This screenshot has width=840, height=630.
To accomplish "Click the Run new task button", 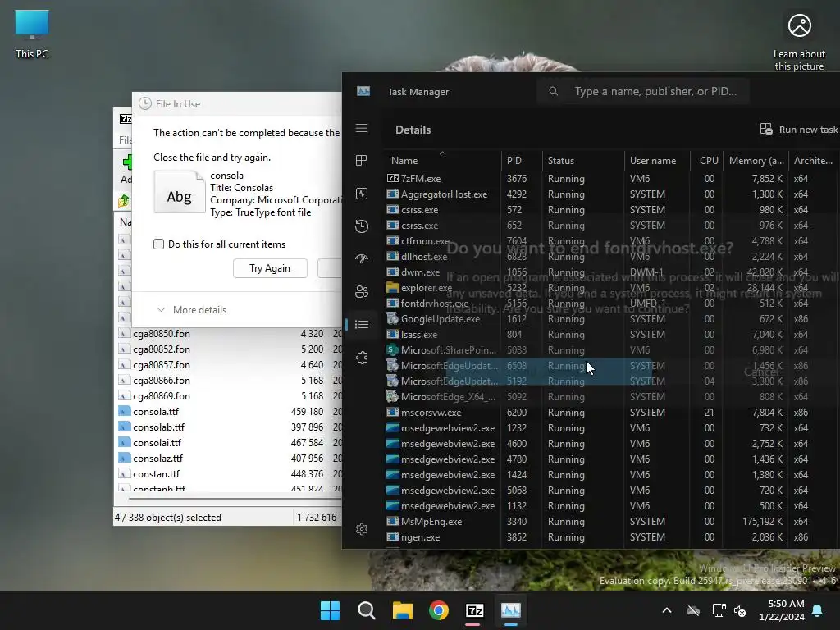I will [x=798, y=129].
